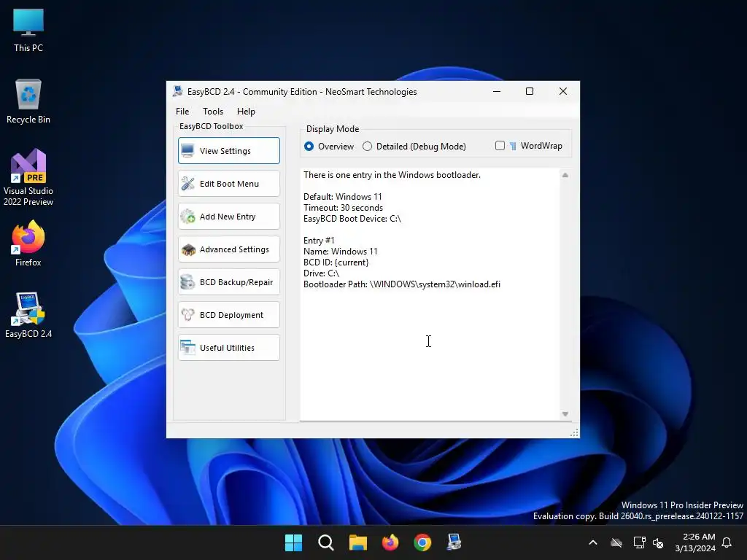Click the 'BCD ID: {current}' line

pyautogui.click(x=336, y=262)
